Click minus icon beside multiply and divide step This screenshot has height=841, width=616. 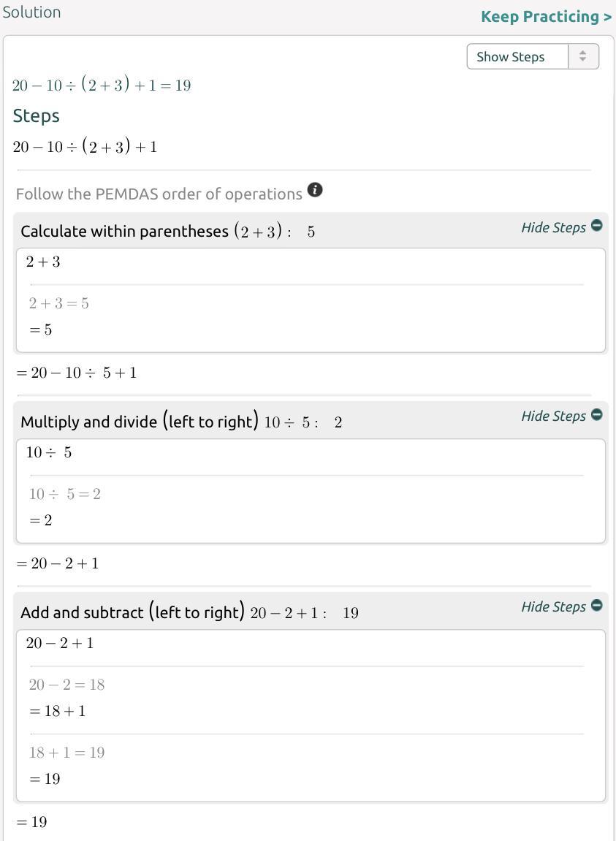coord(597,414)
